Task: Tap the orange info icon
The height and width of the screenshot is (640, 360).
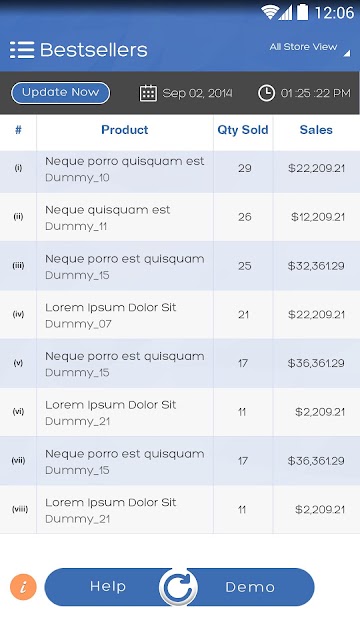Action: (x=23, y=587)
